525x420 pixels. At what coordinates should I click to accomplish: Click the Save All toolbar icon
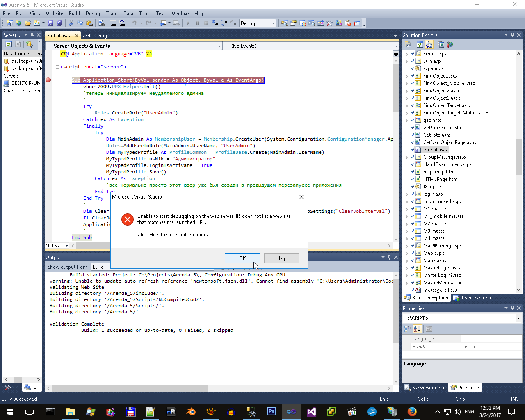click(59, 23)
